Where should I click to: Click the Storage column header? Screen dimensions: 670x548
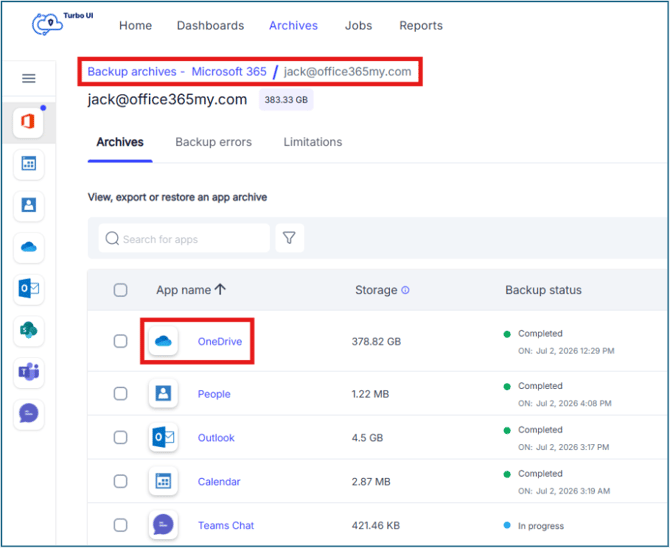tap(376, 290)
